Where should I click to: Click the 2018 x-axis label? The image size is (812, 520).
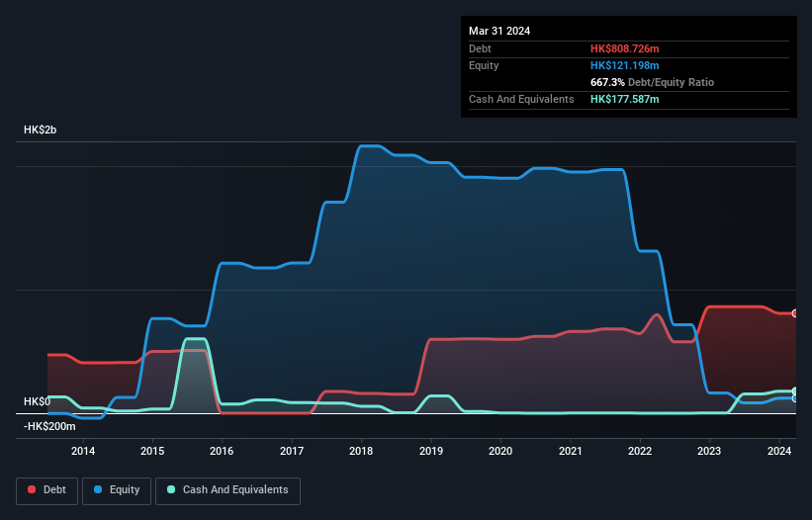(x=361, y=451)
